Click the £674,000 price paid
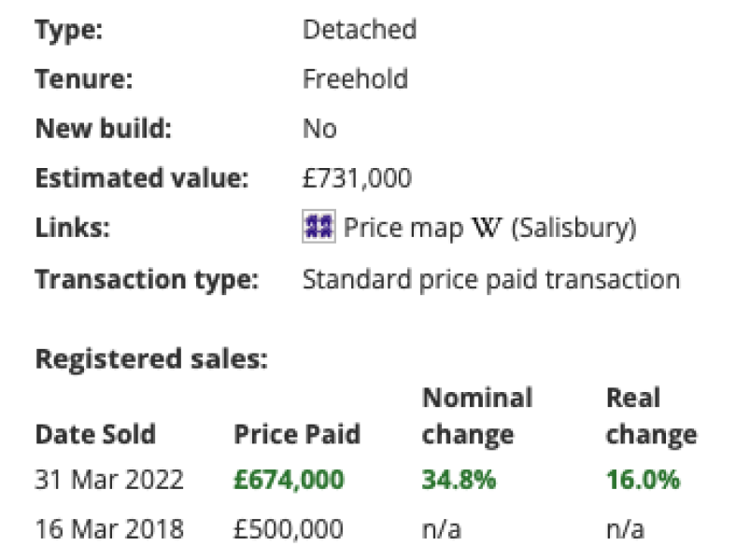 click(289, 481)
